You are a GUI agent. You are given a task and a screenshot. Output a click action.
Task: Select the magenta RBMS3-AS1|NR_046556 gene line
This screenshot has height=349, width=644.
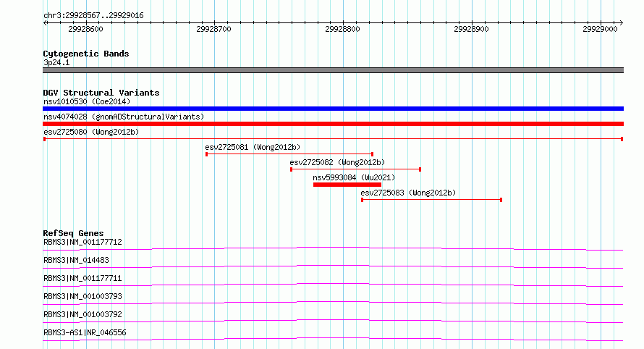point(333,339)
